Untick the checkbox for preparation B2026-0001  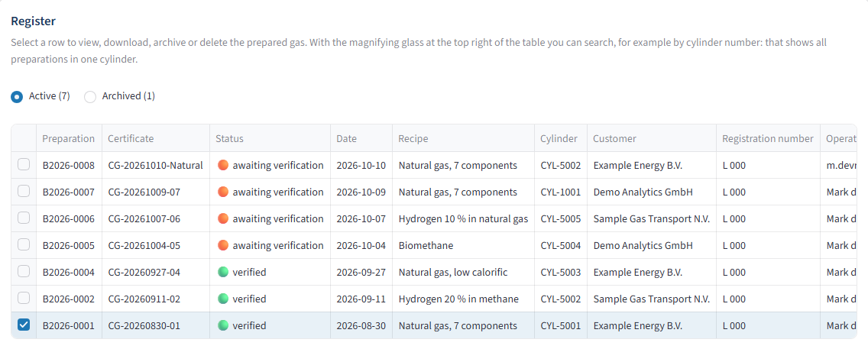click(24, 325)
